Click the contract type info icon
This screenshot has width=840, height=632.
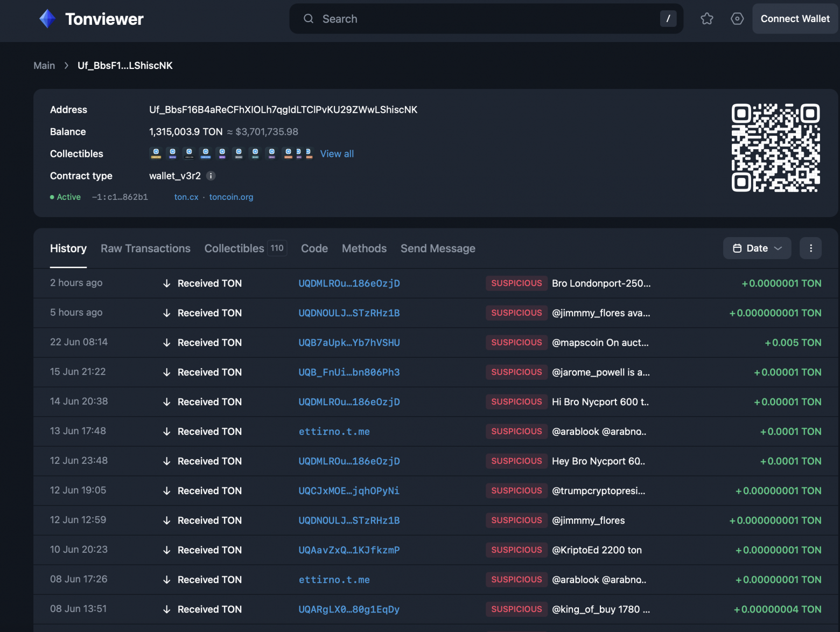click(x=211, y=176)
